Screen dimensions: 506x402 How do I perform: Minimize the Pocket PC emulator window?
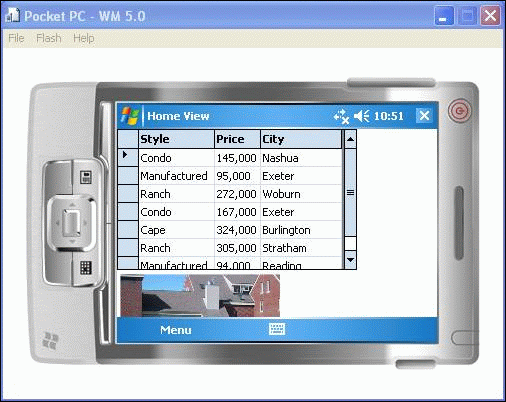point(444,16)
